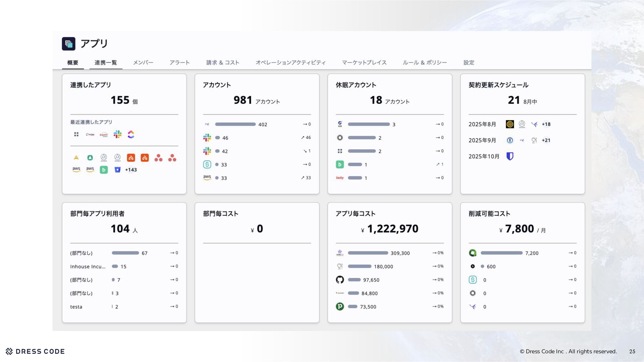Click the 連携したアプリ card title
644x362 pixels.
coord(90,85)
